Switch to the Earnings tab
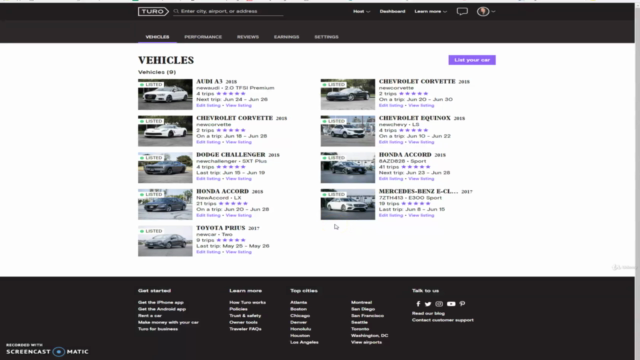The image size is (640, 360). pos(287,37)
